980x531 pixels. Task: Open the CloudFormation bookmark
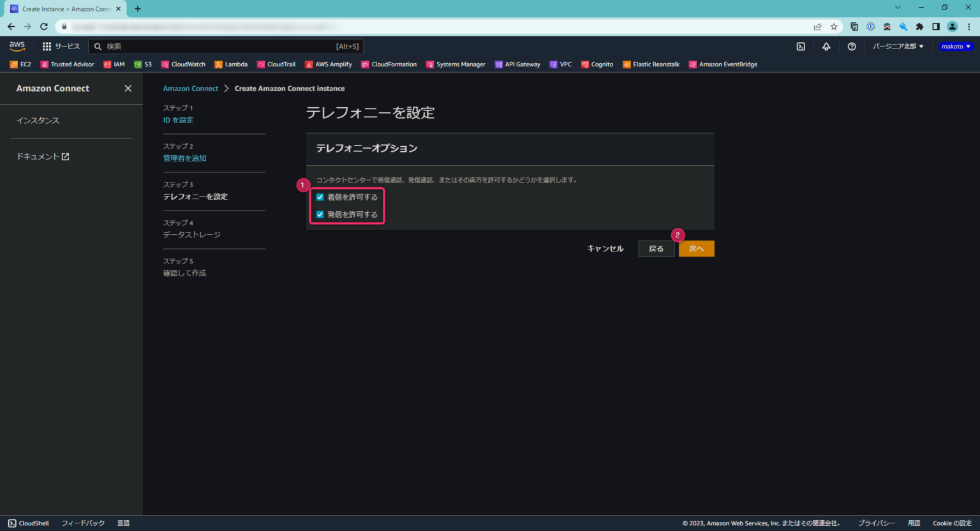(389, 64)
